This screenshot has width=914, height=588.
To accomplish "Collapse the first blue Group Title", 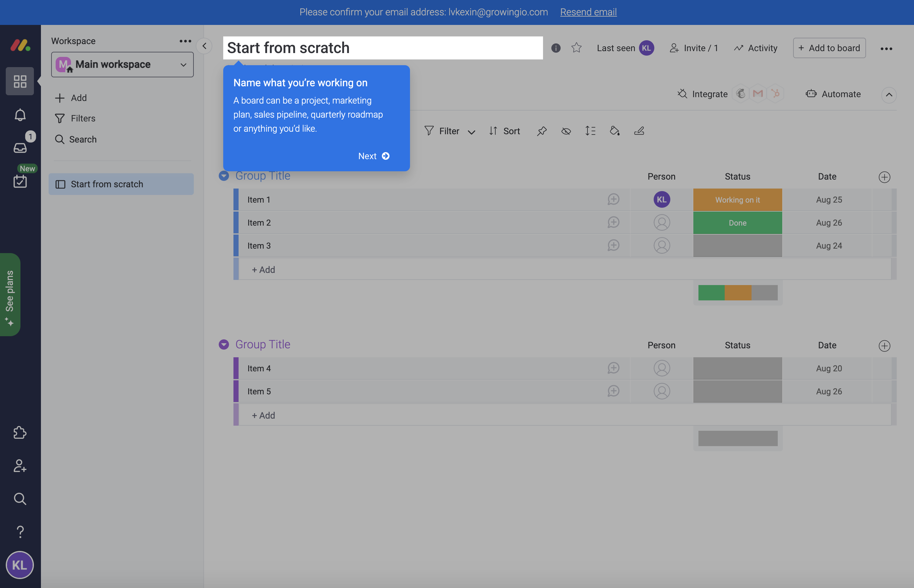I will (224, 176).
